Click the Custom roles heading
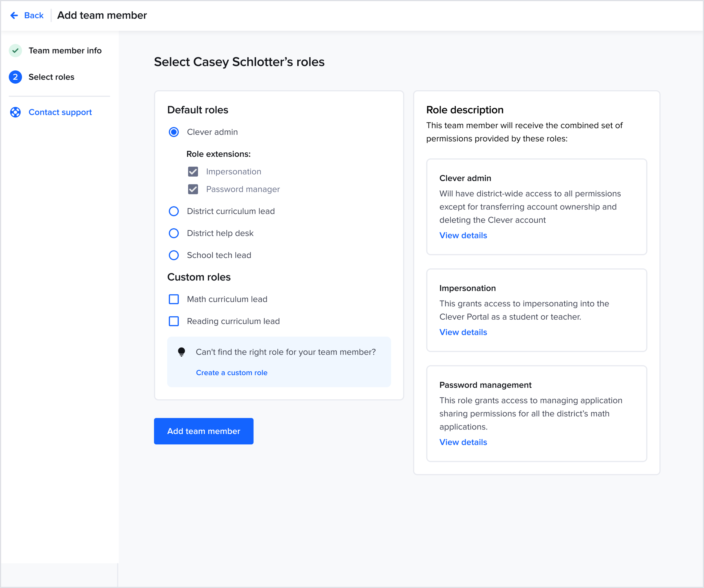 [x=199, y=277]
